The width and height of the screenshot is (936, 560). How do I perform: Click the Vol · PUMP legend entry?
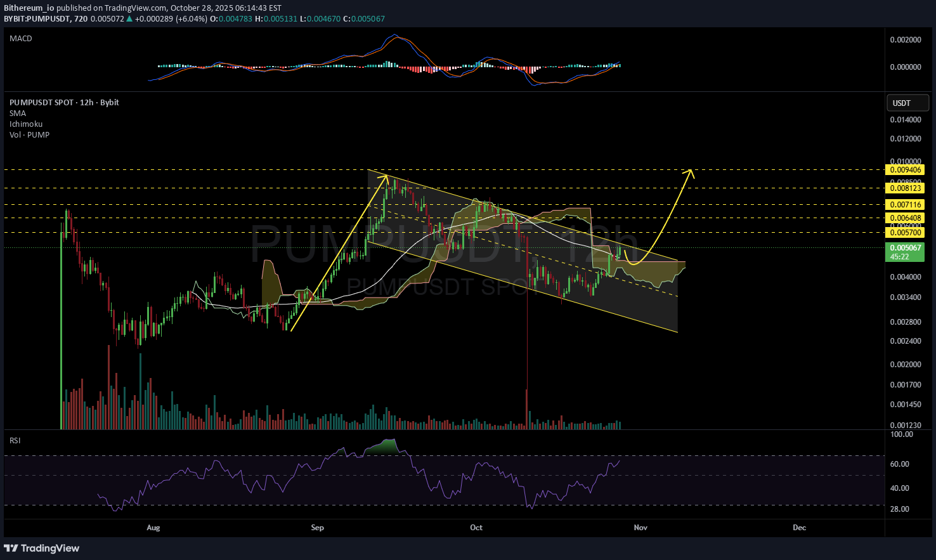(29, 135)
